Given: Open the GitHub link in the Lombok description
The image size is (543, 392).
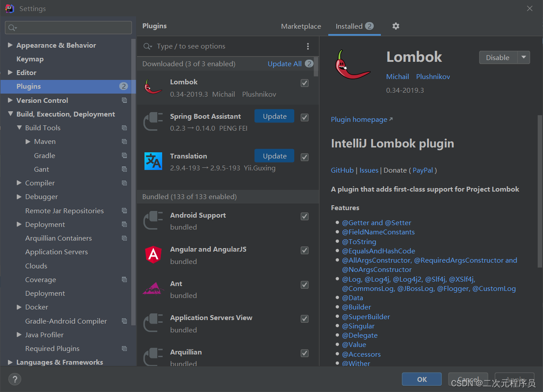Looking at the screenshot, I should (342, 170).
